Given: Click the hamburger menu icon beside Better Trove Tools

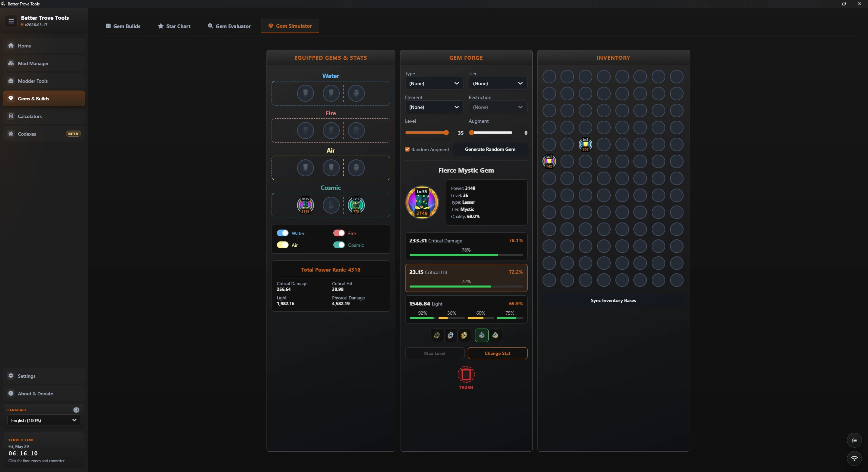Looking at the screenshot, I should (11, 21).
